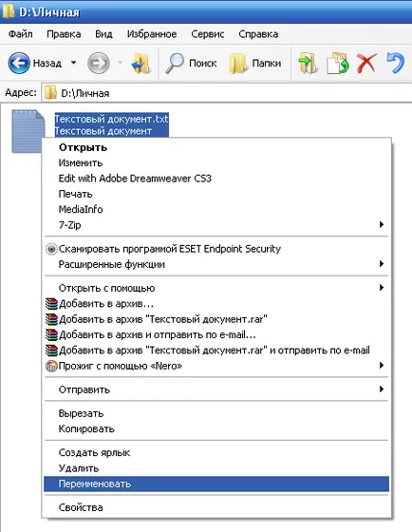Open the Back history dropdown arrow

[74, 63]
